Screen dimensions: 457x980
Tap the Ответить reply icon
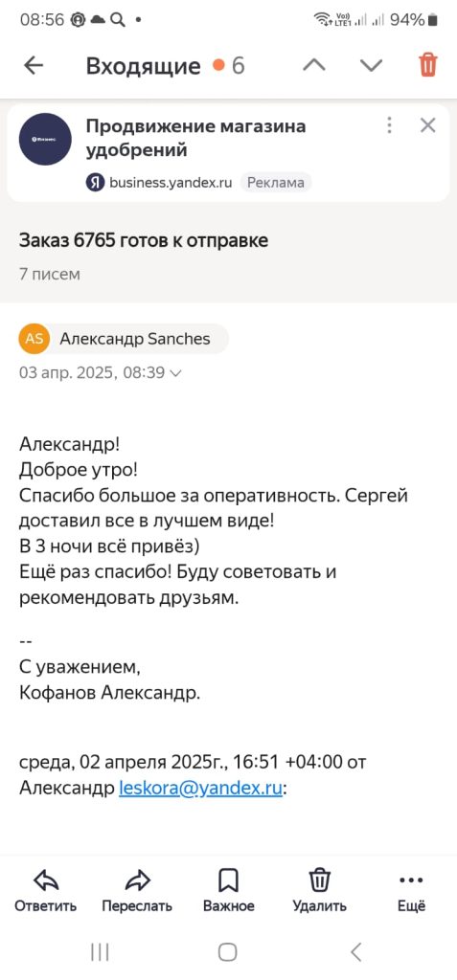46,880
